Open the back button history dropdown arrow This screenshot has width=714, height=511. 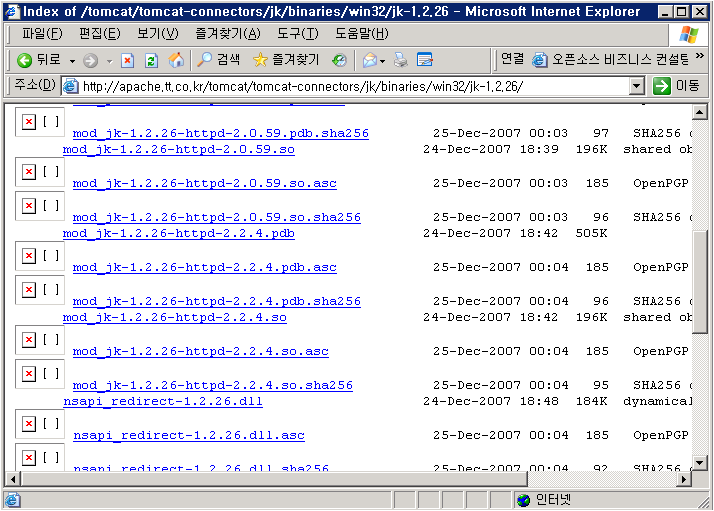click(72, 61)
